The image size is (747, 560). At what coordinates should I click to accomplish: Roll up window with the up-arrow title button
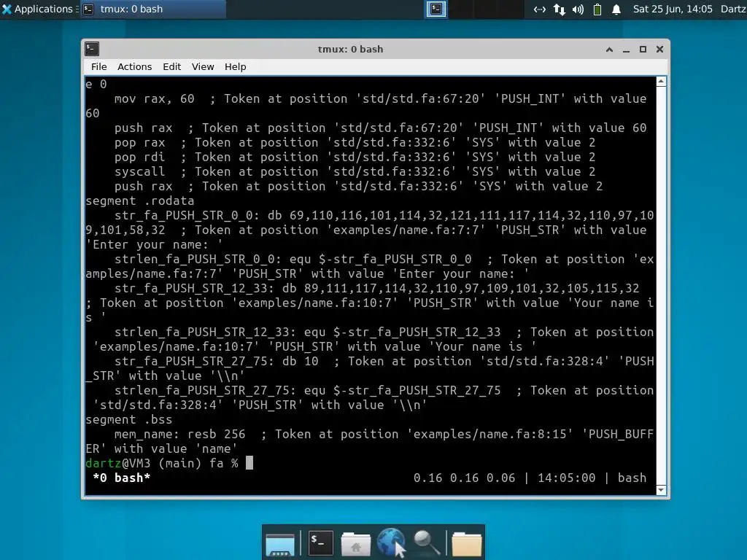[609, 49]
